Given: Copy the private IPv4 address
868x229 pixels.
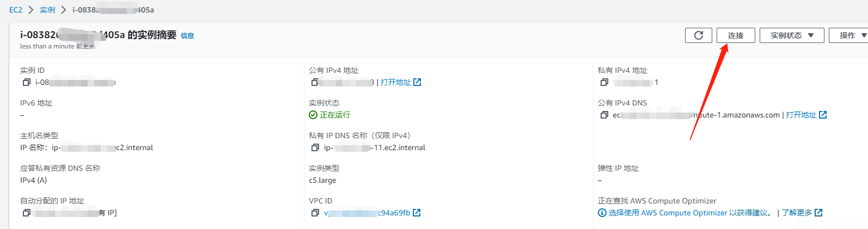Looking at the screenshot, I should click(604, 83).
